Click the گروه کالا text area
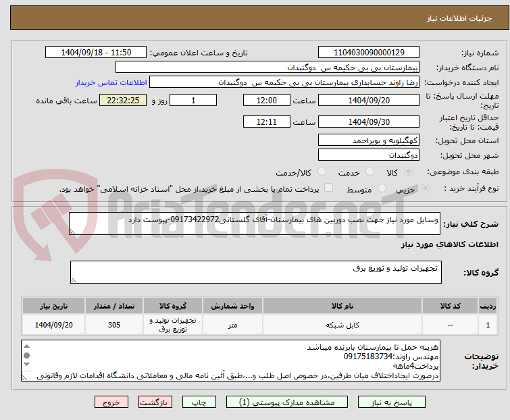Image resolution: width=510 pixels, height=420 pixels. 255,272
